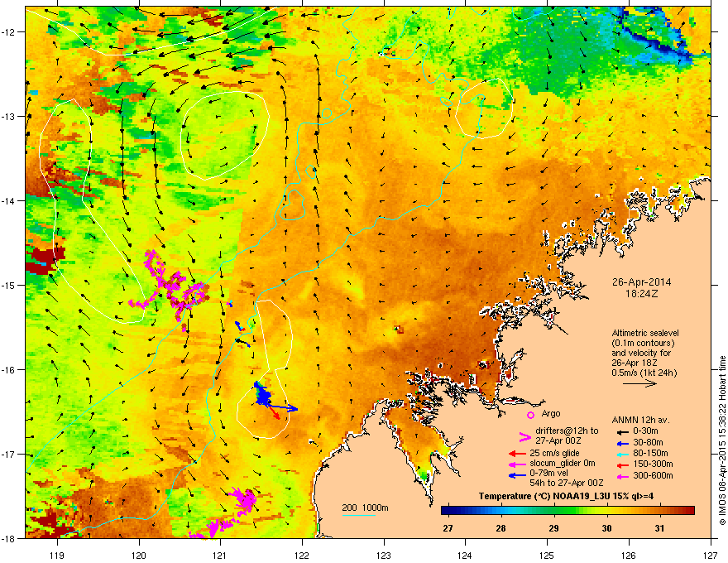The width and height of the screenshot is (728, 563).
Task: Click the longitude axis label 124
Action: coord(465,555)
